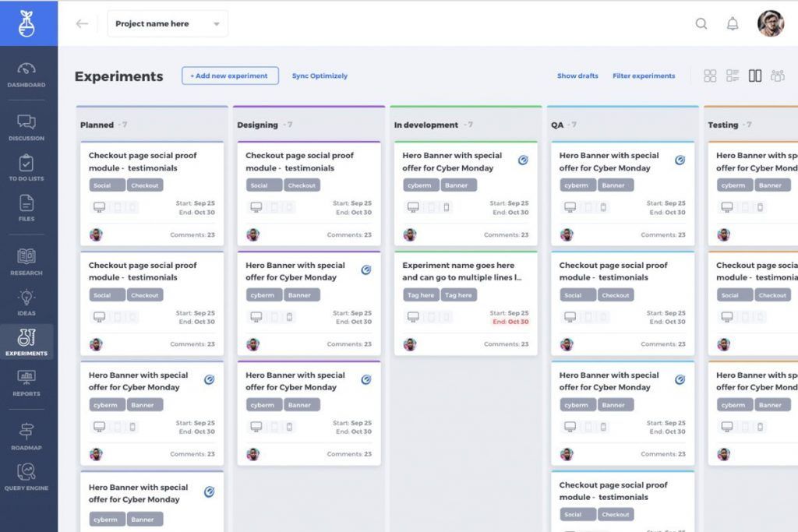Click Sync Optimizely link
798x532 pixels.
point(320,76)
